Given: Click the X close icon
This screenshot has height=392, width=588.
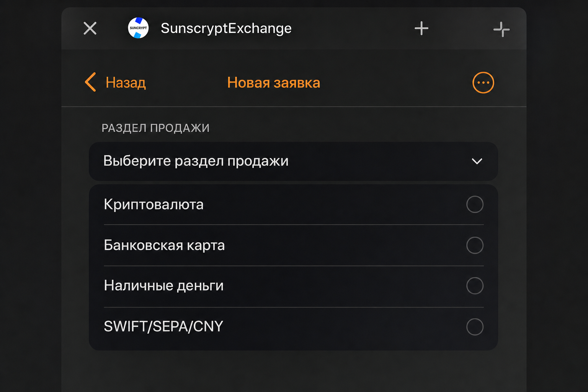Looking at the screenshot, I should 90,28.
